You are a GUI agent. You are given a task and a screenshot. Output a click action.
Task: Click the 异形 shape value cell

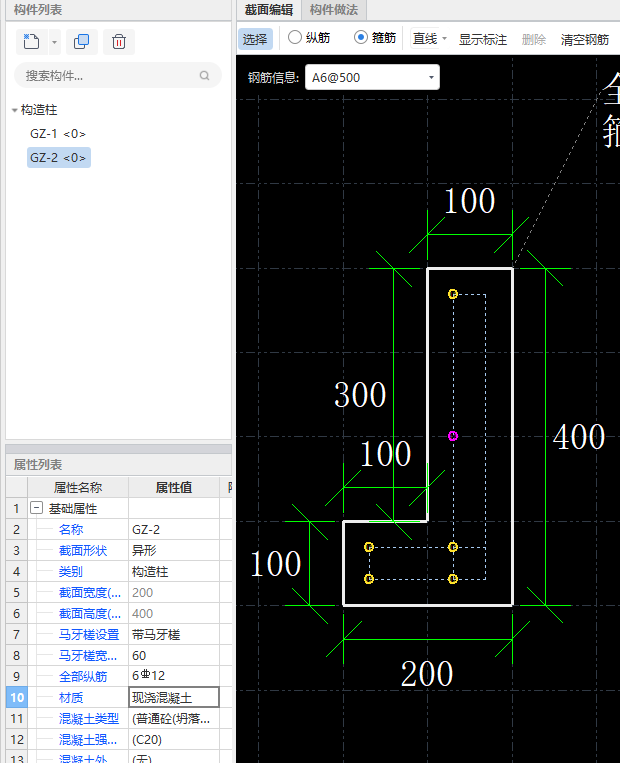coord(174,550)
